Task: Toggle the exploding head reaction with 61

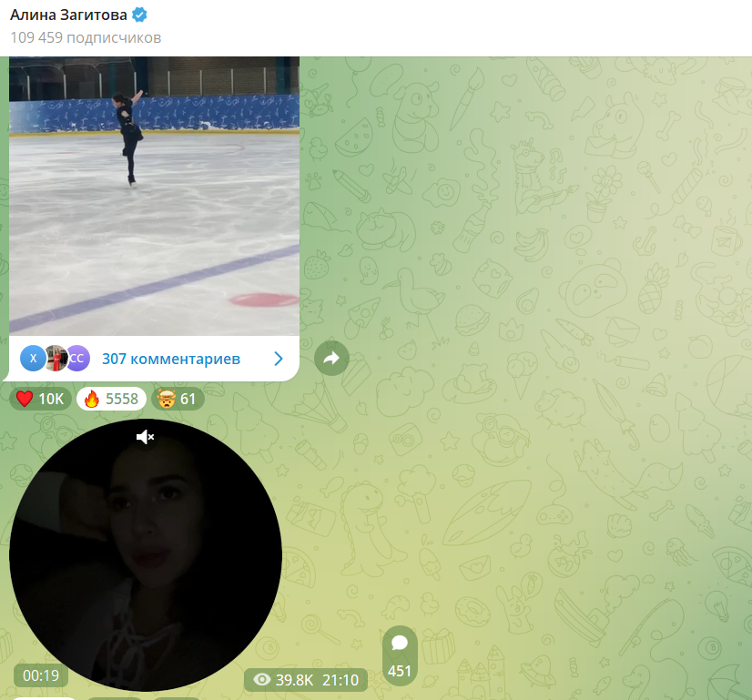Action: coord(177,399)
